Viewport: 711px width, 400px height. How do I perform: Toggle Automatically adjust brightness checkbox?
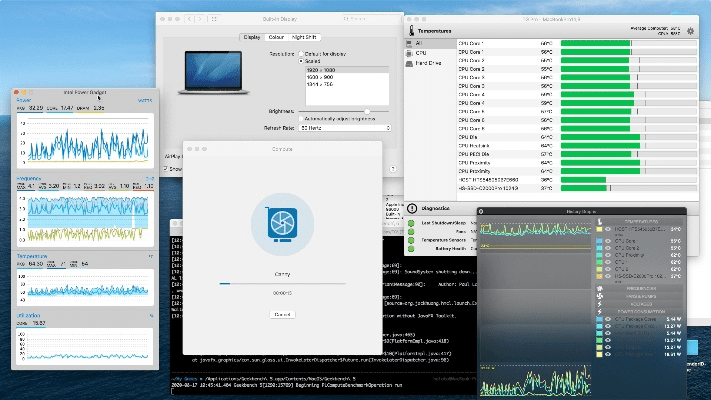click(300, 118)
